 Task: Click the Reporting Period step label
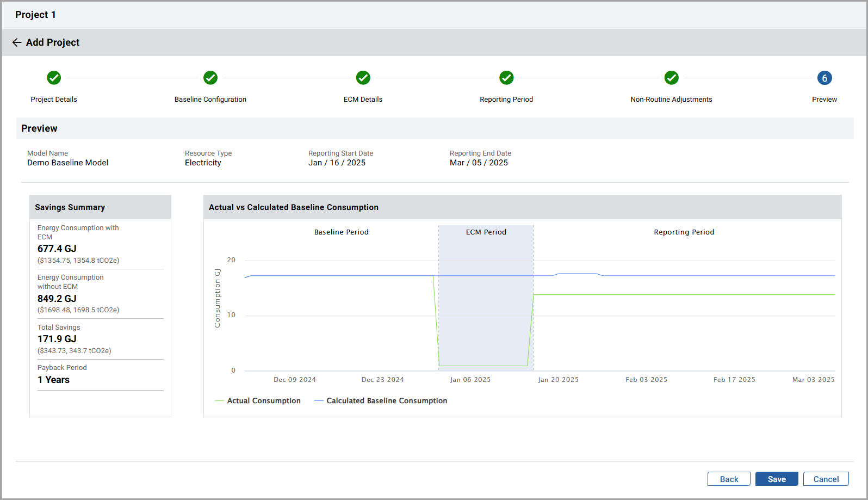506,100
